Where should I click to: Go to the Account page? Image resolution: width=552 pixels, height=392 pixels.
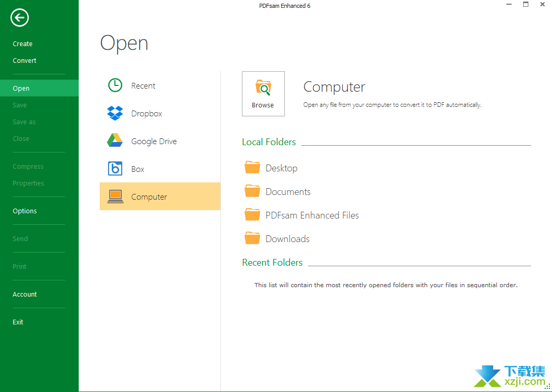(x=25, y=295)
